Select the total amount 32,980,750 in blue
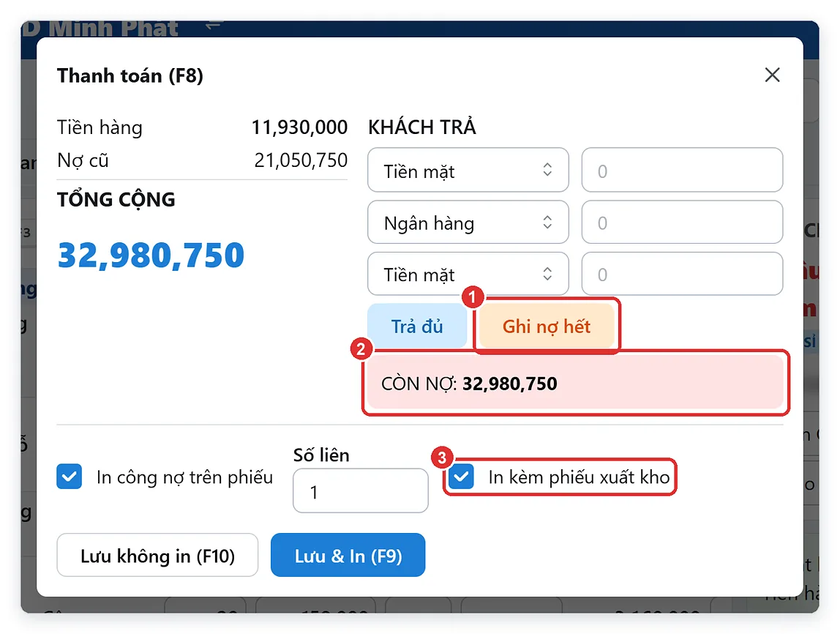The height and width of the screenshot is (634, 840). coord(151,255)
